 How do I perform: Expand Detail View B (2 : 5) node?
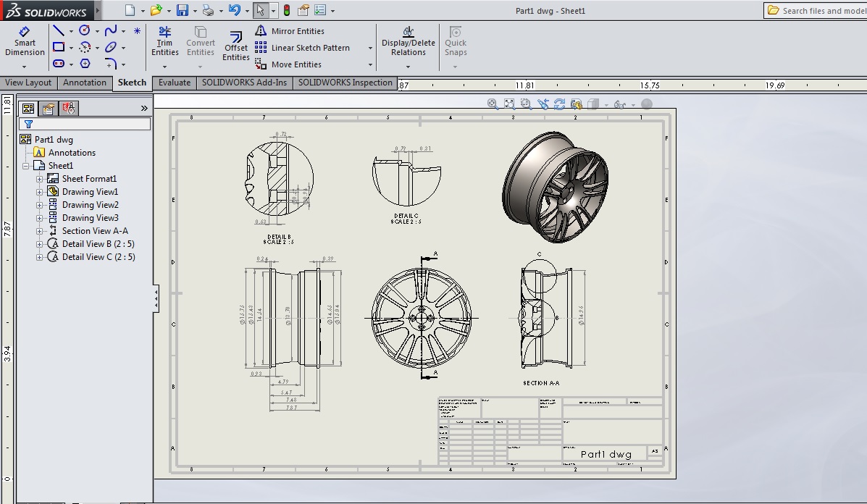pos(39,244)
